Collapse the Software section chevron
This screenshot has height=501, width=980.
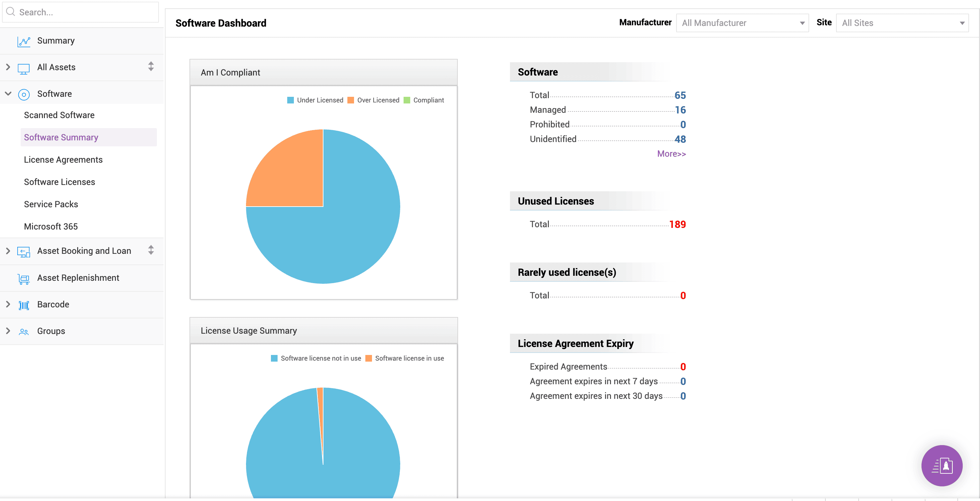[x=8, y=94]
